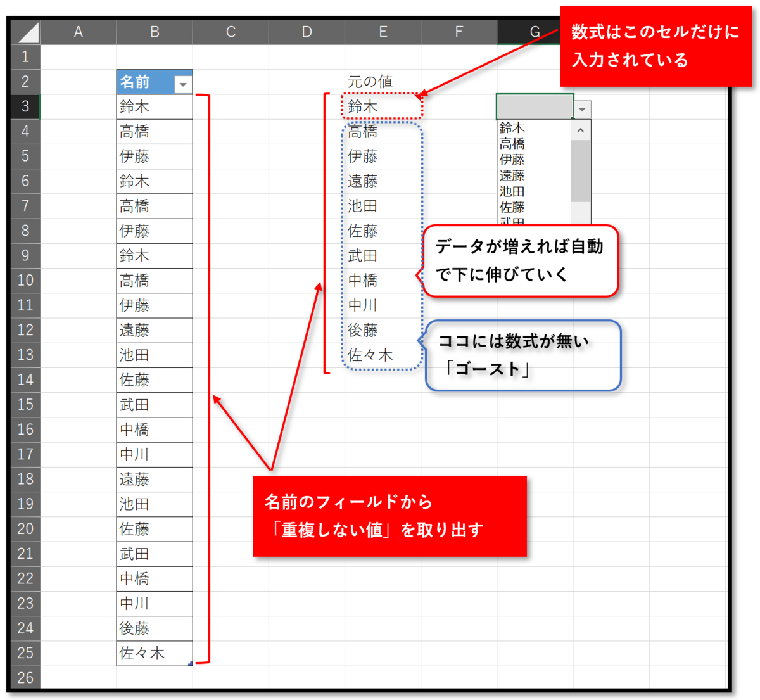Select cell B12 containing 遠藤

click(155, 330)
